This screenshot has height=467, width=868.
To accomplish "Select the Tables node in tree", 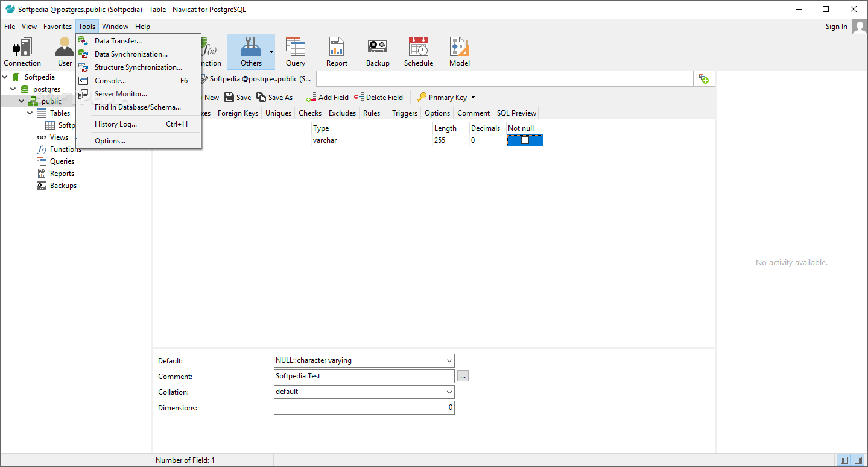I will point(60,113).
